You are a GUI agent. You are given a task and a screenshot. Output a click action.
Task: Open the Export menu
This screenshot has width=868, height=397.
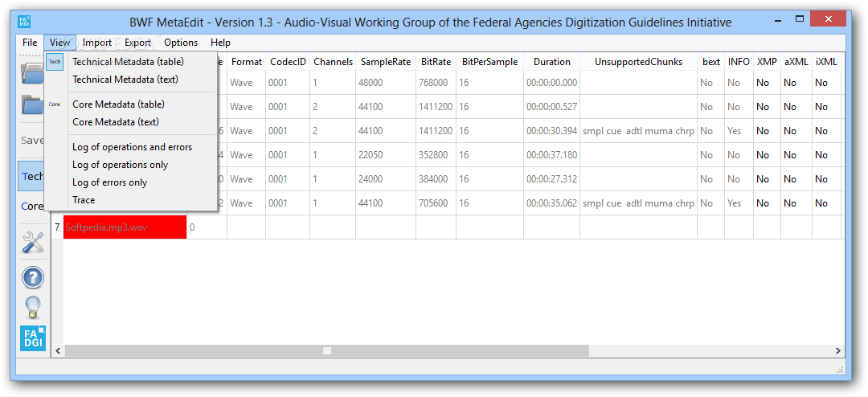point(138,43)
